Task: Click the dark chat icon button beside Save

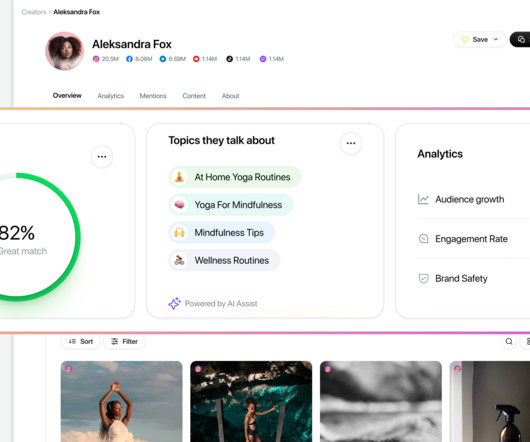Action: (521, 40)
